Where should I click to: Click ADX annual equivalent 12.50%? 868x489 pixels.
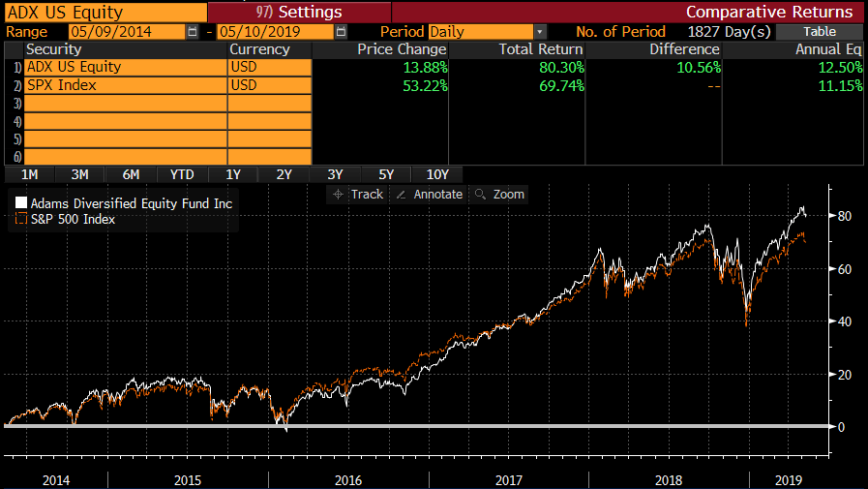click(840, 68)
